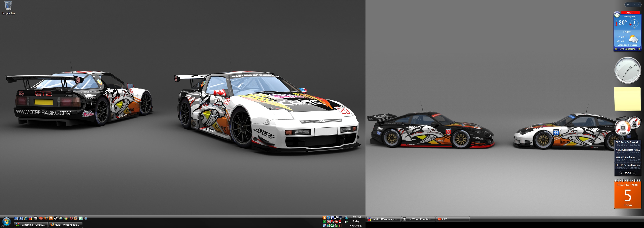
Task: Switch to mIRC #liveforspeed taskbar window
Action: (383, 219)
